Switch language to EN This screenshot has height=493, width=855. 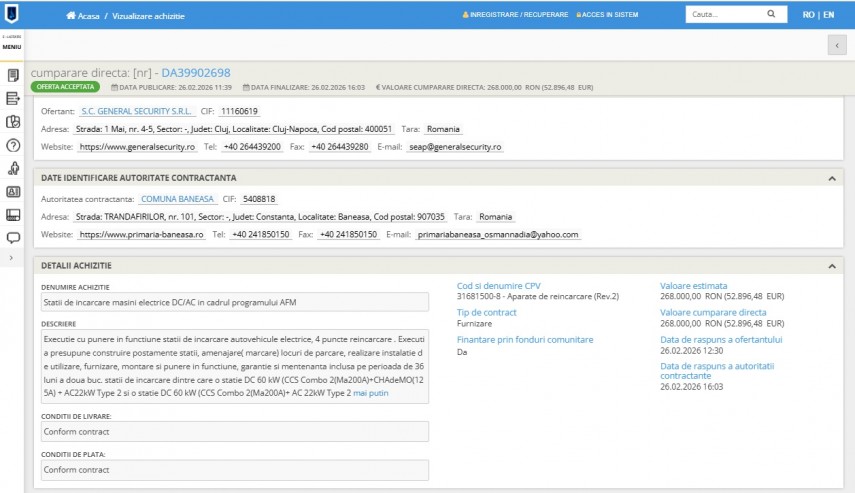tap(828, 15)
